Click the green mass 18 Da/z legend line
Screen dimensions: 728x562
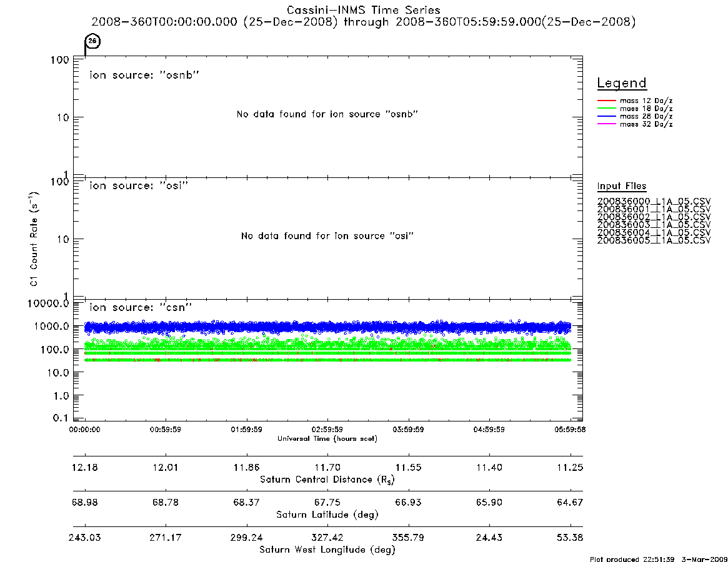606,109
